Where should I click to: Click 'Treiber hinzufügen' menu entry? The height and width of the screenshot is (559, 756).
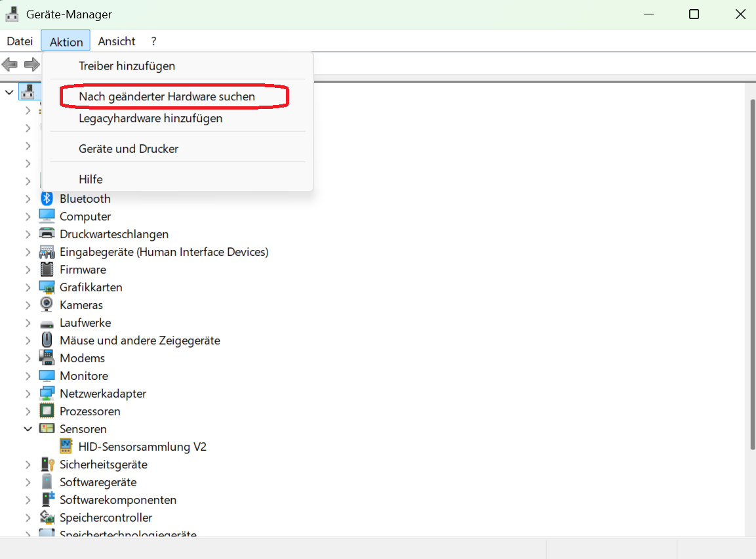[127, 66]
